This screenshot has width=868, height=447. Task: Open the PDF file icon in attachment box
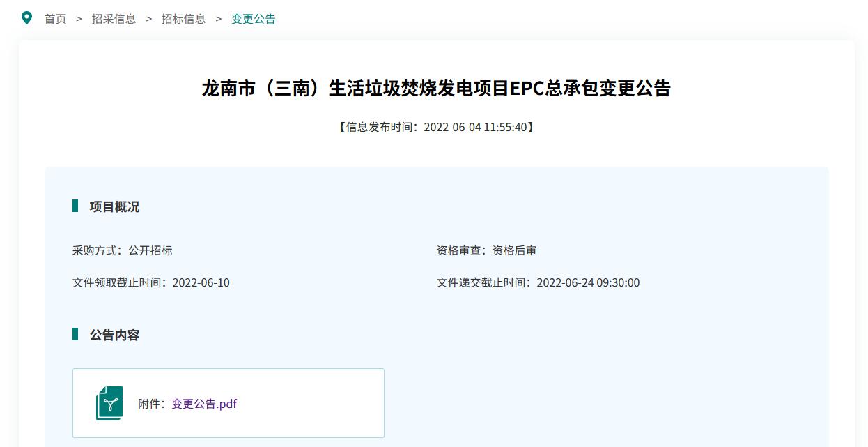109,403
